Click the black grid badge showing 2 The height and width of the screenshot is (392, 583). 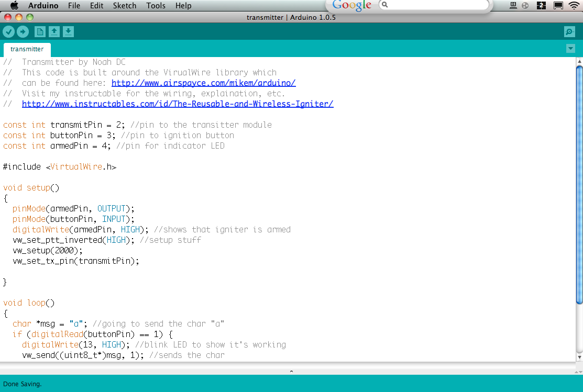tap(541, 5)
